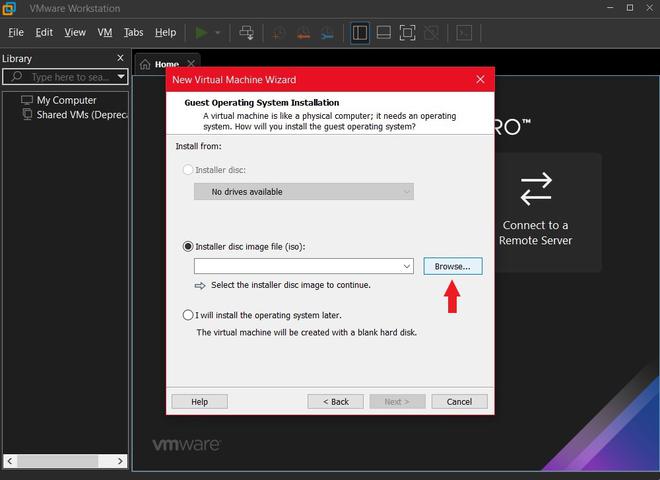Open the No drives available dropdown
660x480 pixels.
pyautogui.click(x=304, y=192)
